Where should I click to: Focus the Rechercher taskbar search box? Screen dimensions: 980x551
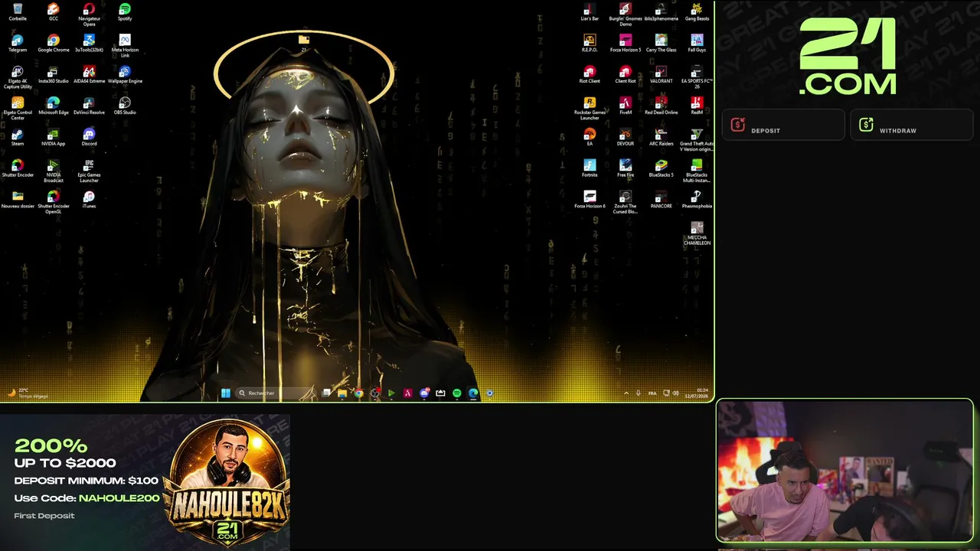274,393
